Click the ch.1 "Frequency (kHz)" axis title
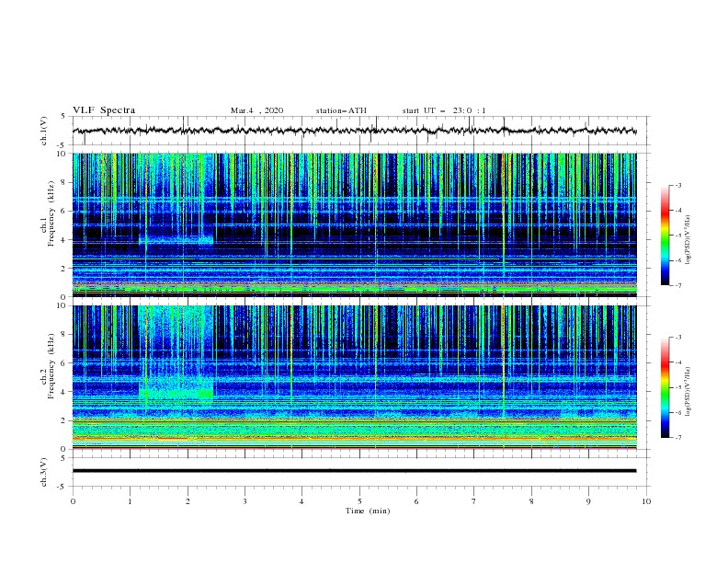The width and height of the screenshot is (728, 563). [51, 213]
